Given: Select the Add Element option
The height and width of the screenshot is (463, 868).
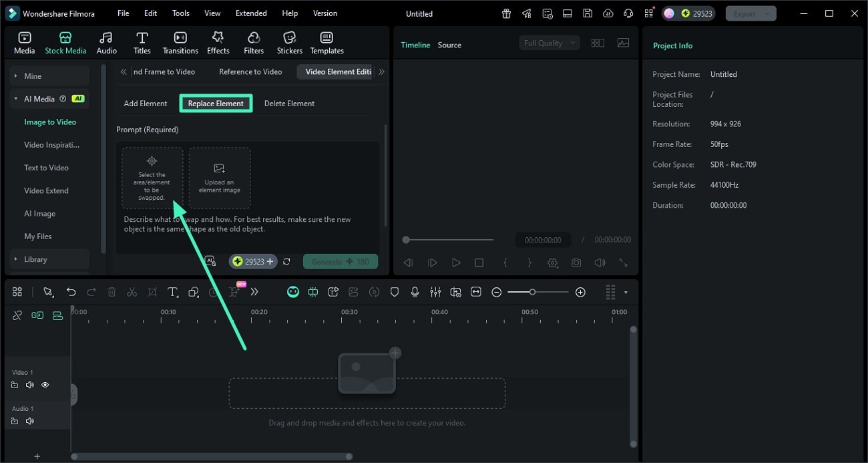Looking at the screenshot, I should pyautogui.click(x=146, y=104).
